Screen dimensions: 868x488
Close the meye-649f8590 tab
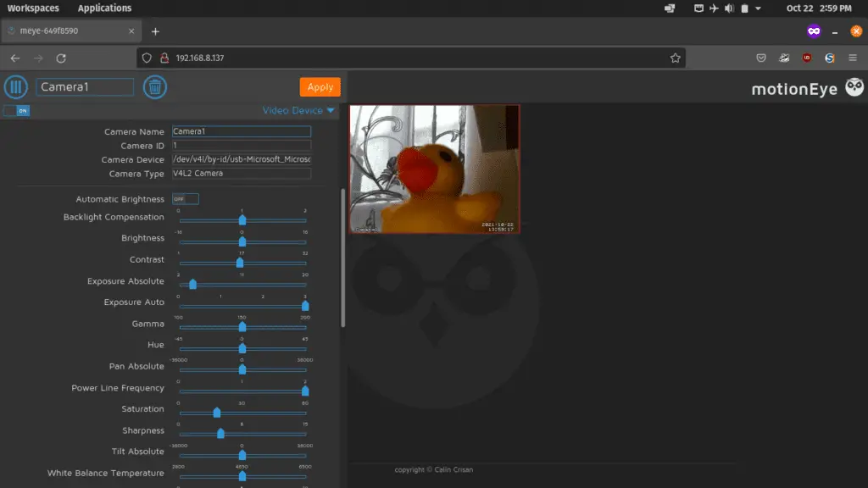tap(131, 31)
